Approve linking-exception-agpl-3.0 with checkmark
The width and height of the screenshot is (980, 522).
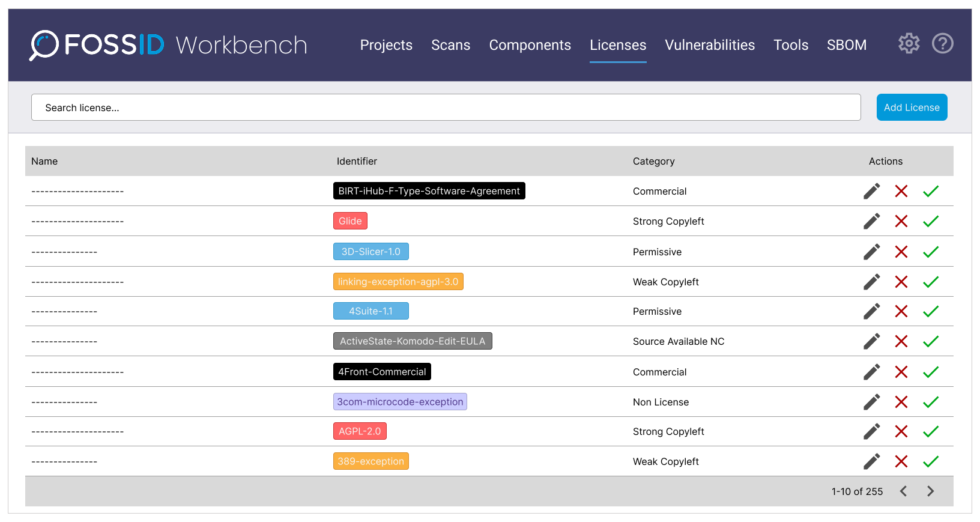[x=931, y=282]
